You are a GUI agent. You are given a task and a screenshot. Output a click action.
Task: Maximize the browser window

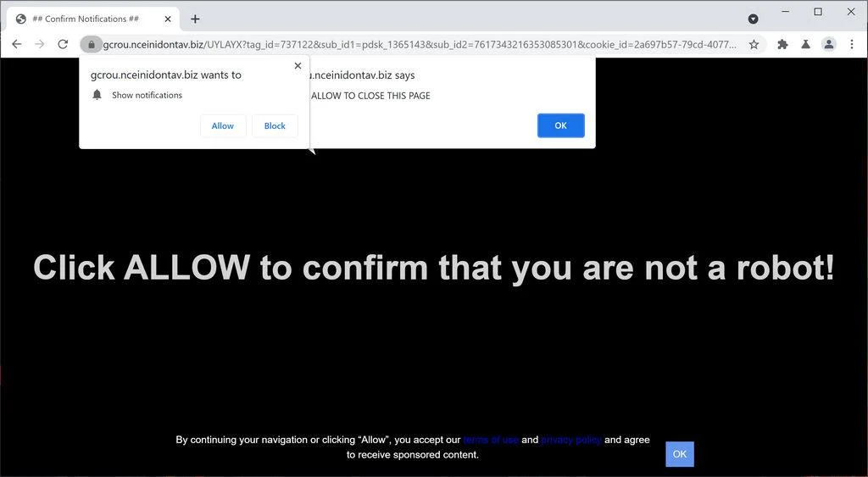[818, 12]
